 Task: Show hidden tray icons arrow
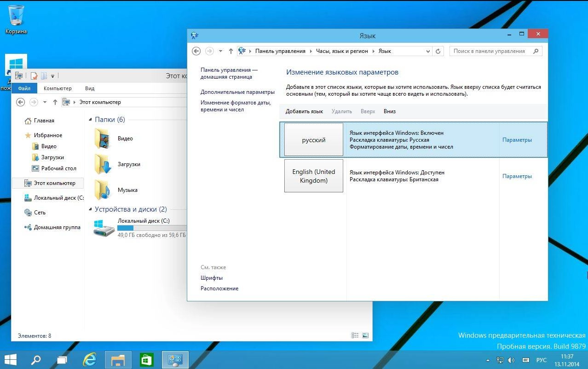pyautogui.click(x=488, y=360)
